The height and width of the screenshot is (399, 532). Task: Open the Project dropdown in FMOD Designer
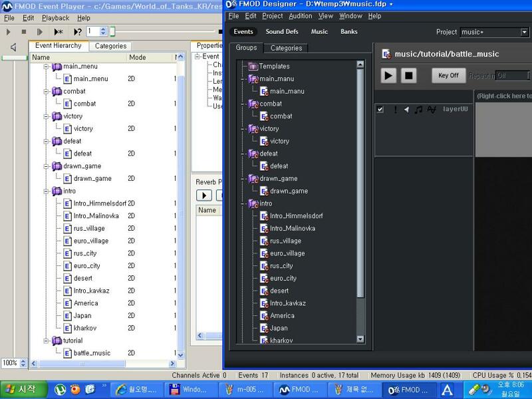coord(524,32)
